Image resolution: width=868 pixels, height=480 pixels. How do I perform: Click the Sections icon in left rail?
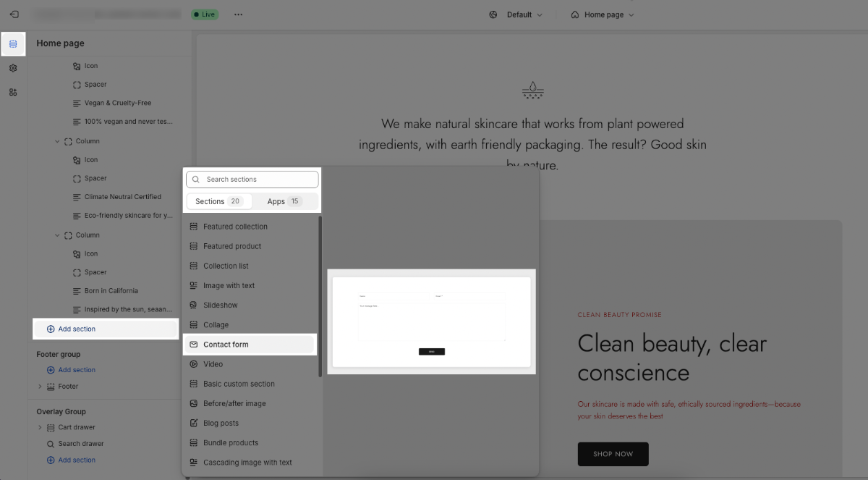point(13,44)
